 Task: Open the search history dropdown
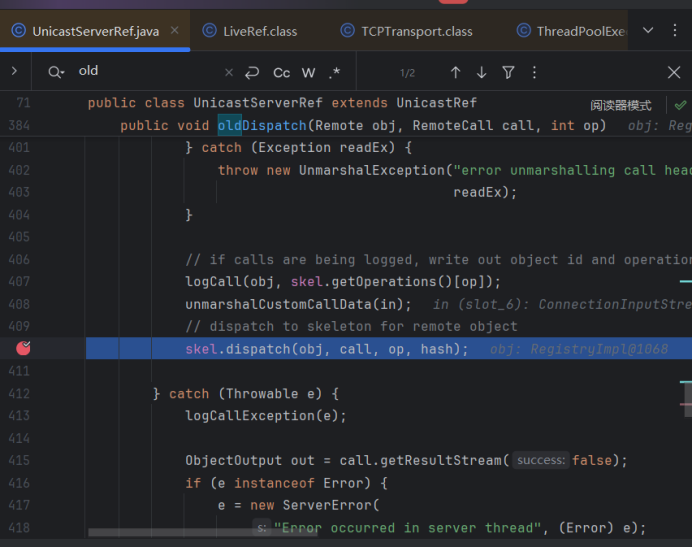click(x=56, y=72)
